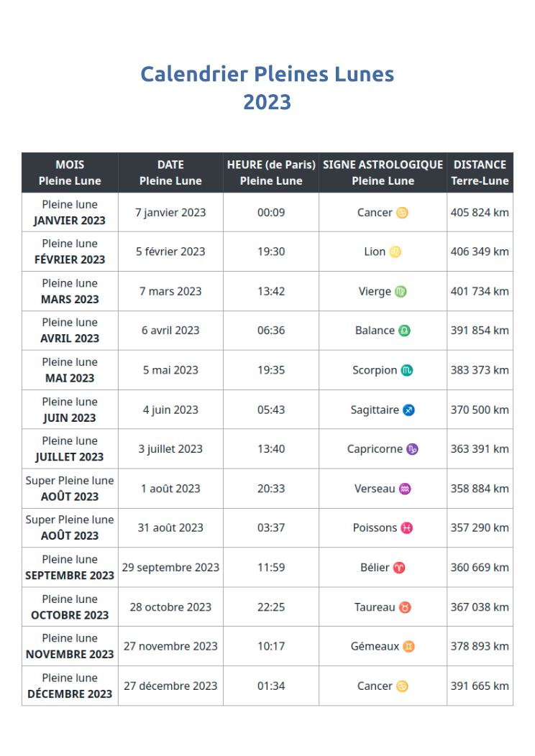Click the Capricorne purple zodiac icon

click(x=412, y=449)
